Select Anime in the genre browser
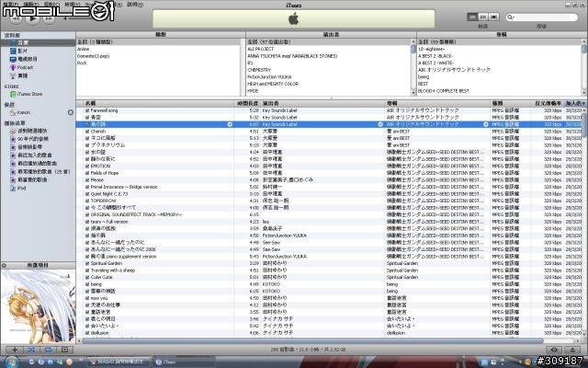Viewport: 588px width, 368px height. click(x=83, y=49)
